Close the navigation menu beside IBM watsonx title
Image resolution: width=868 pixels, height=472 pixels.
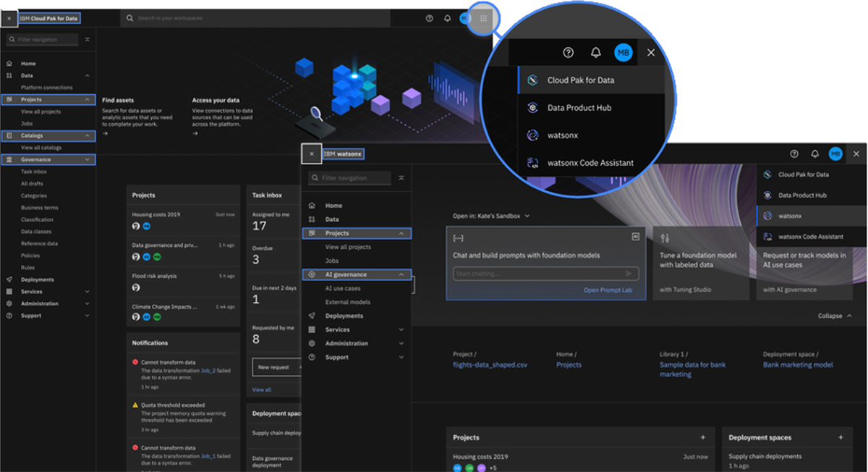(x=312, y=153)
